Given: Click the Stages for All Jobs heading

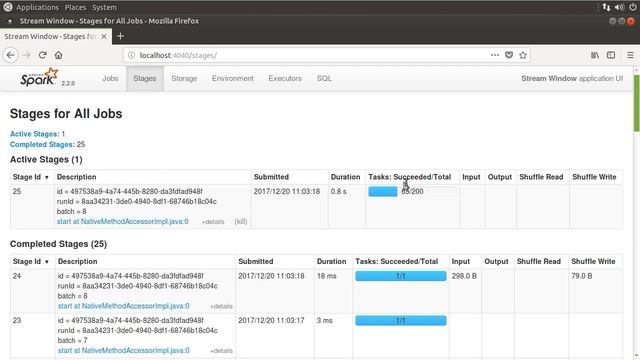Looking at the screenshot, I should click(66, 114).
